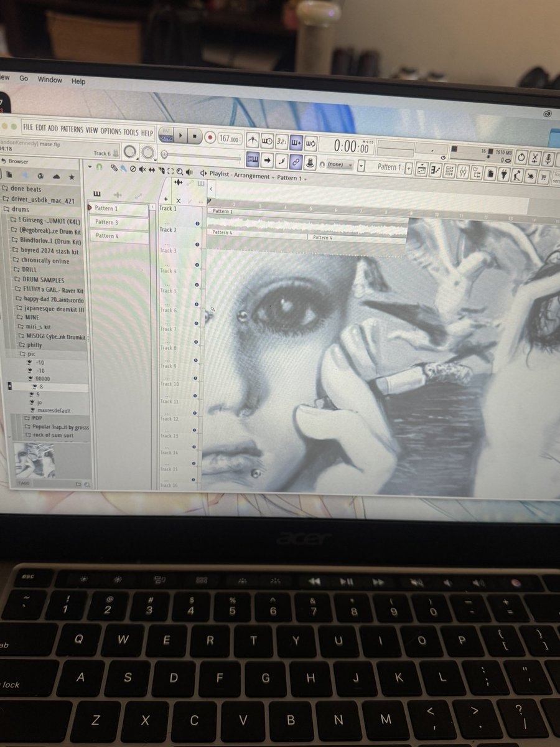Image resolution: width=560 pixels, height=747 pixels.
Task: Open the FILE menu
Action: [x=27, y=128]
